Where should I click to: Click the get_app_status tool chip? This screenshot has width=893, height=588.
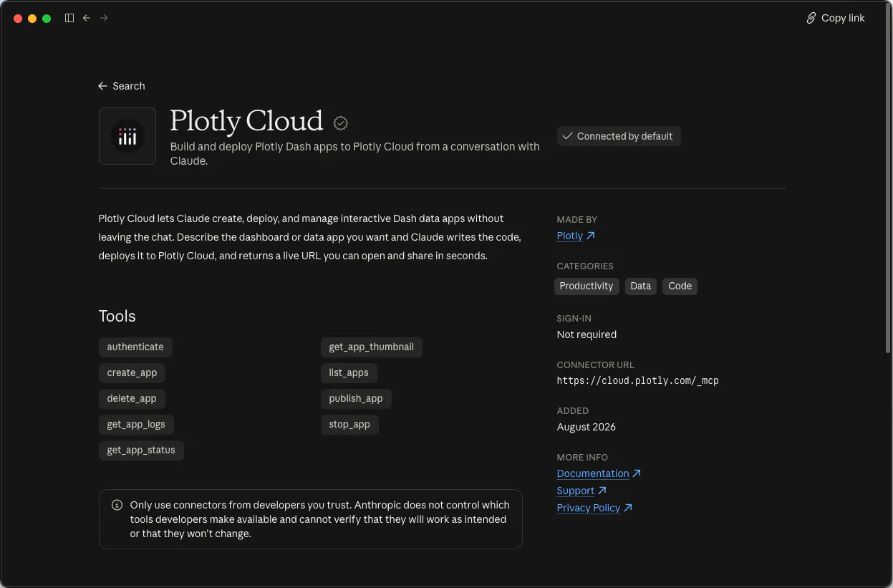tap(141, 450)
